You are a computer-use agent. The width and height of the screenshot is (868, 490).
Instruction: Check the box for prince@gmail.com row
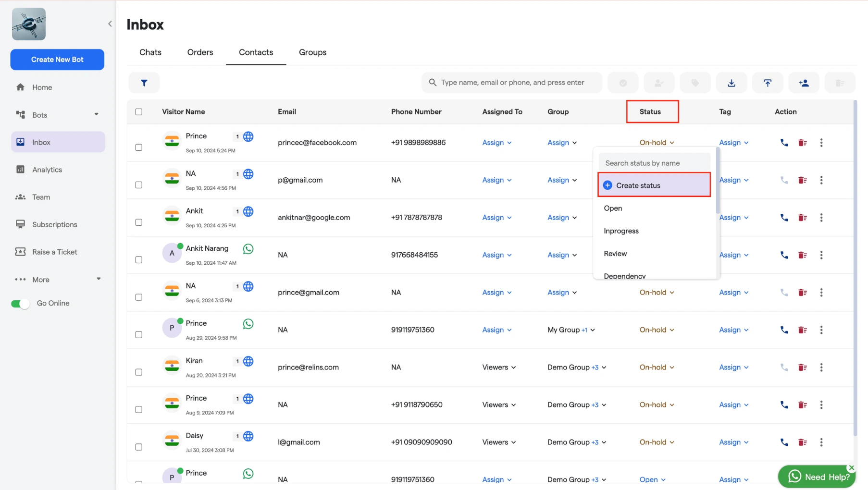[x=139, y=297]
